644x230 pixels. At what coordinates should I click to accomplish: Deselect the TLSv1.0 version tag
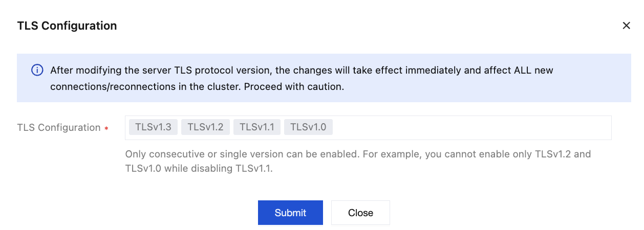click(x=308, y=127)
